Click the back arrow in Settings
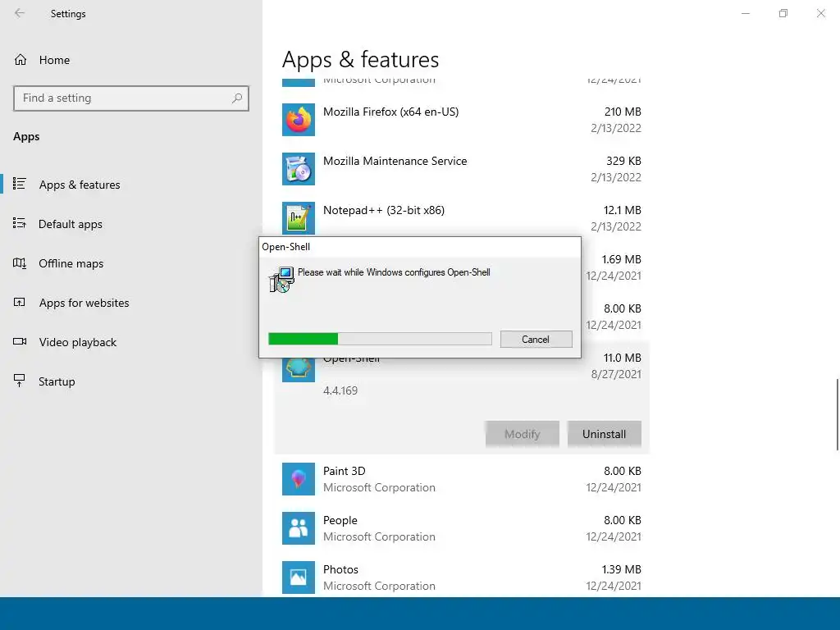This screenshot has width=840, height=630. [20, 13]
